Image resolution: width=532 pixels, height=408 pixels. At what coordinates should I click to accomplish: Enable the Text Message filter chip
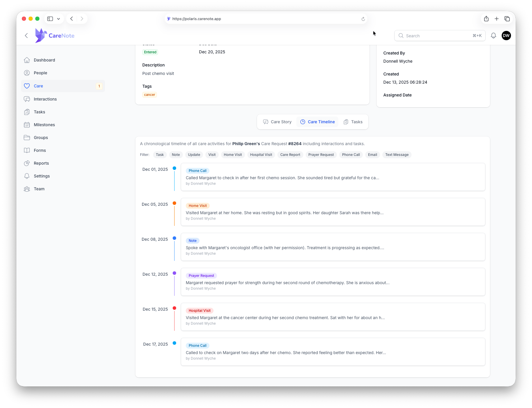pos(397,155)
